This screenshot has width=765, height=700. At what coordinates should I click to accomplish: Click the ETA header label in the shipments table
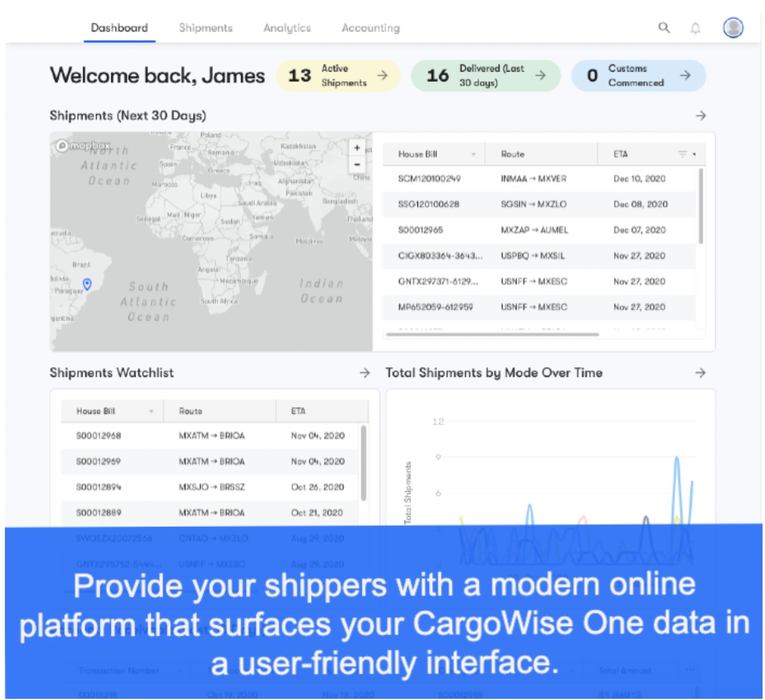coord(621,154)
